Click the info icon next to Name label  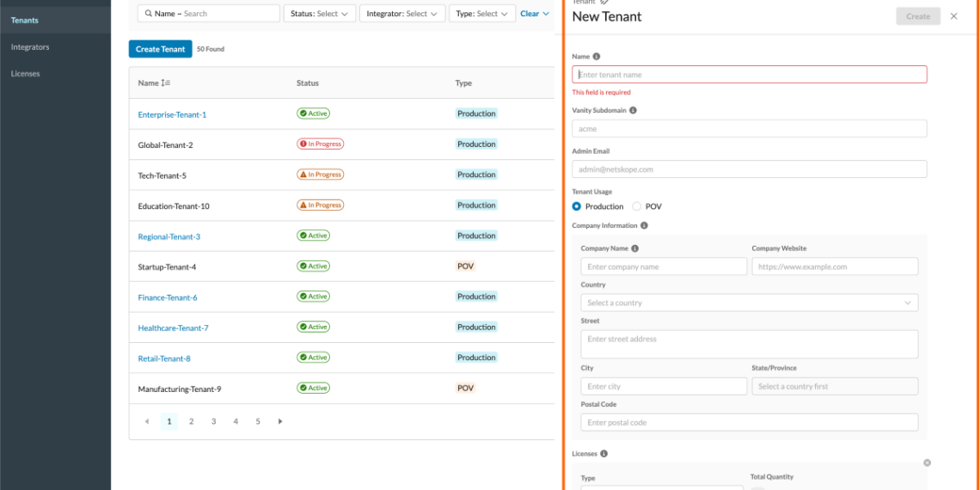(x=597, y=56)
